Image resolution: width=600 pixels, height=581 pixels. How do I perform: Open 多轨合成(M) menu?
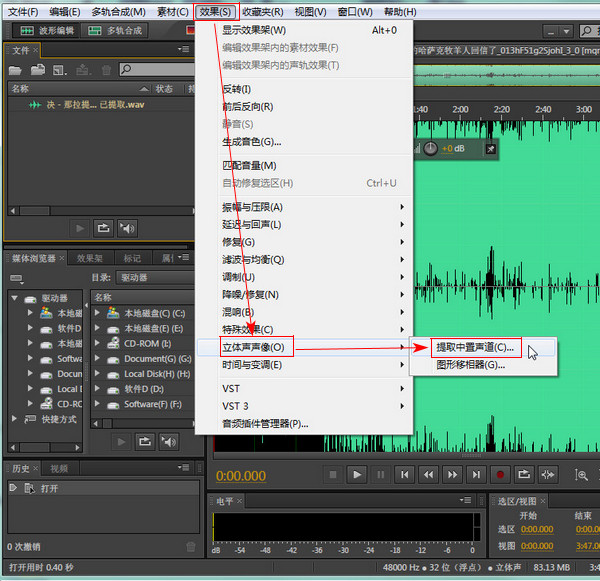pos(119,12)
